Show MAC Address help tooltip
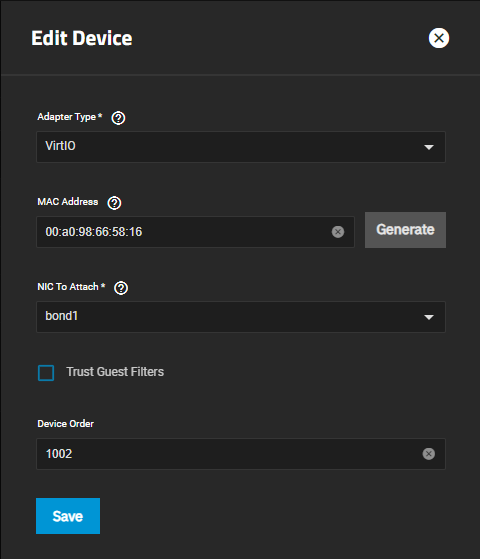 (114, 203)
